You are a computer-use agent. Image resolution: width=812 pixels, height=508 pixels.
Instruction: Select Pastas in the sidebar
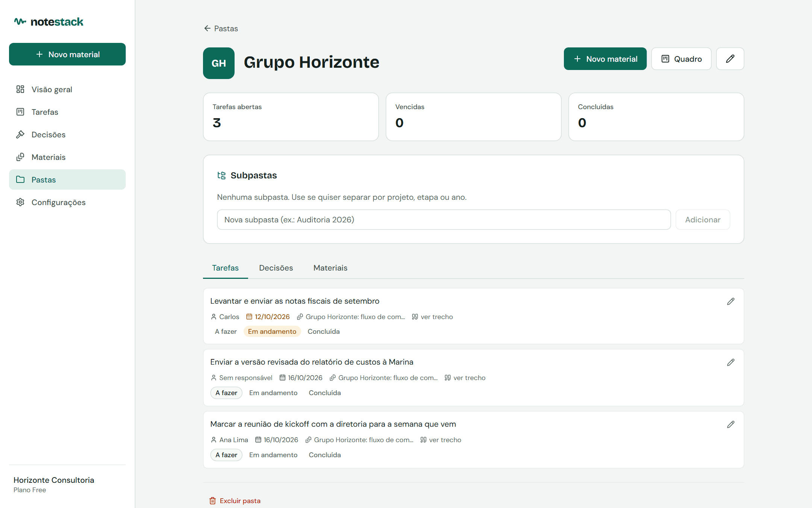67,179
